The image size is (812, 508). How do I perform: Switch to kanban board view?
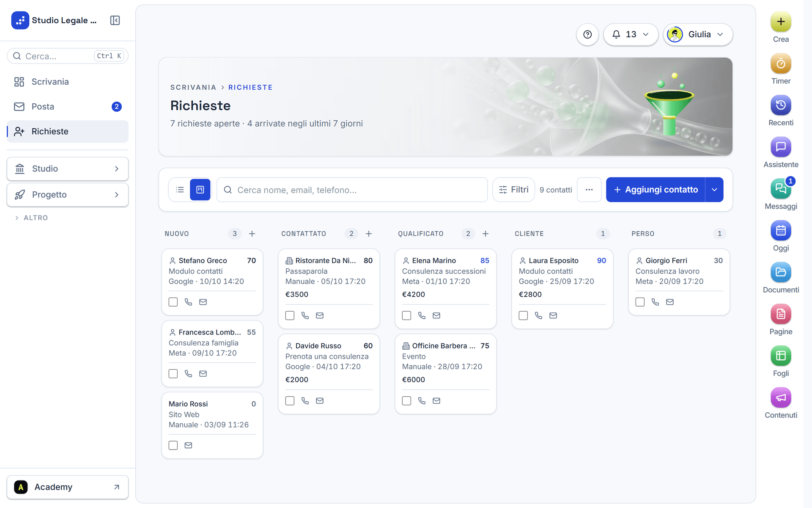(200, 190)
